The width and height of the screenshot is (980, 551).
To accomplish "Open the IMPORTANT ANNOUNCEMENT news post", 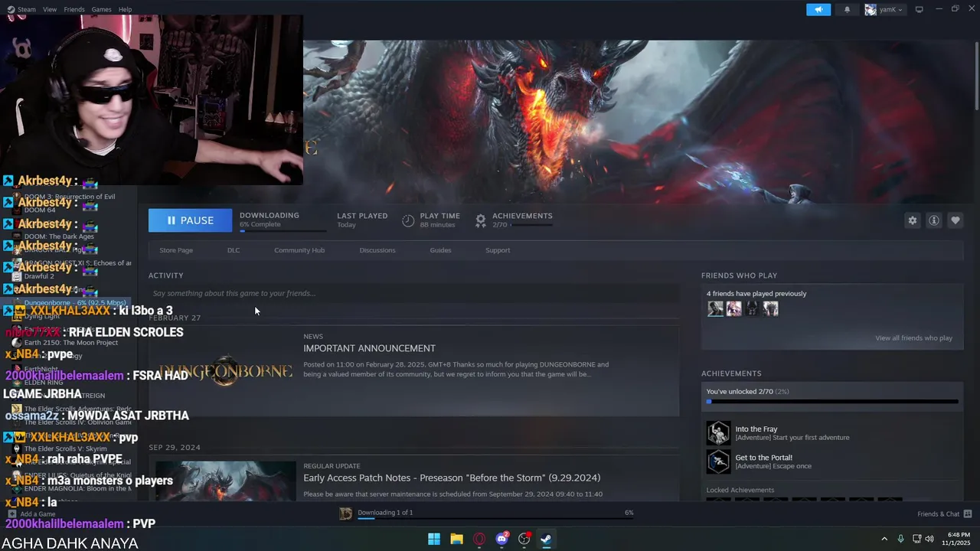I will tap(369, 348).
